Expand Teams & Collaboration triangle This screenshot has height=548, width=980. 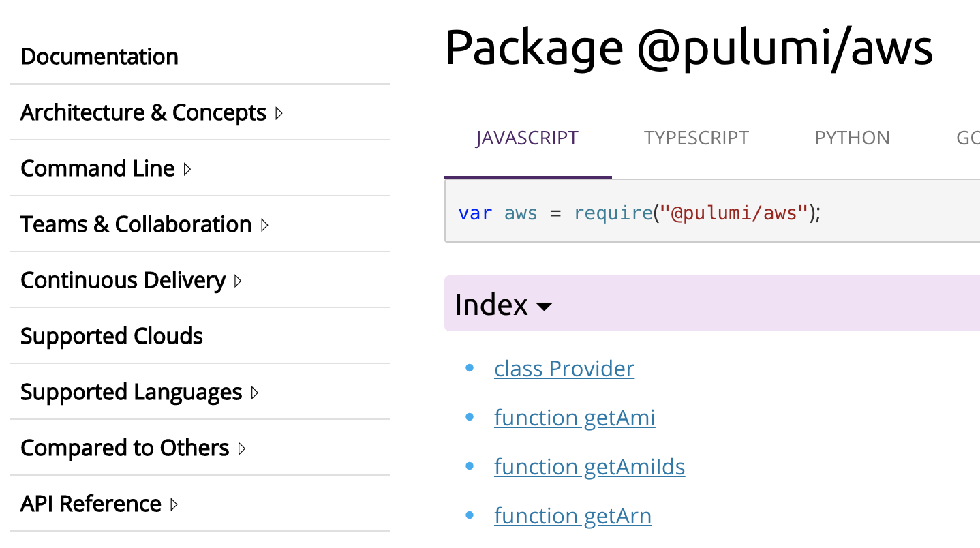[x=264, y=225]
